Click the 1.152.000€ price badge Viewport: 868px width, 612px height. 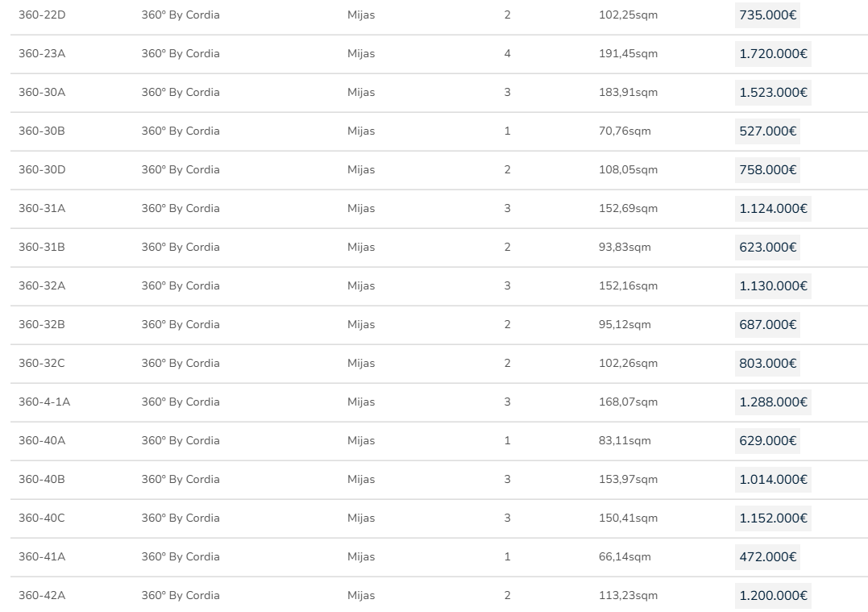point(772,518)
